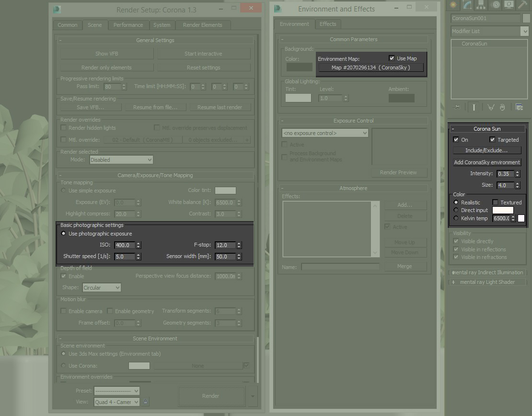Click the Show VFB button
The width and height of the screenshot is (532, 416).
[x=107, y=54]
